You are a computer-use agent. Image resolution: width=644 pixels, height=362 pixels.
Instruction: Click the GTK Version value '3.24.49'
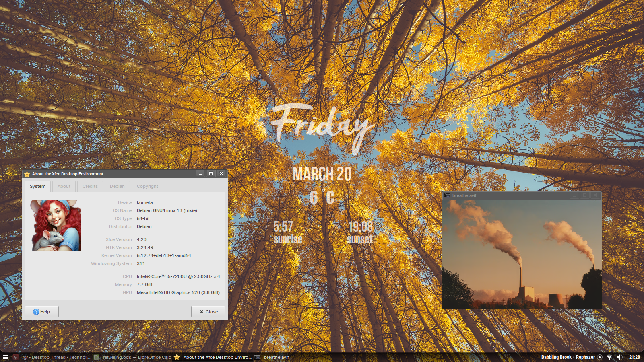pos(145,247)
